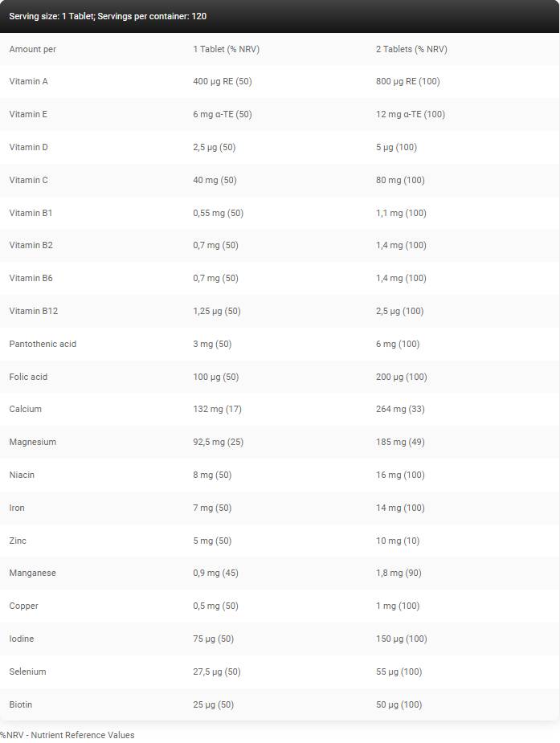Click the Pantothenic acid label
Image resolution: width=560 pixels, height=743 pixels.
[43, 344]
